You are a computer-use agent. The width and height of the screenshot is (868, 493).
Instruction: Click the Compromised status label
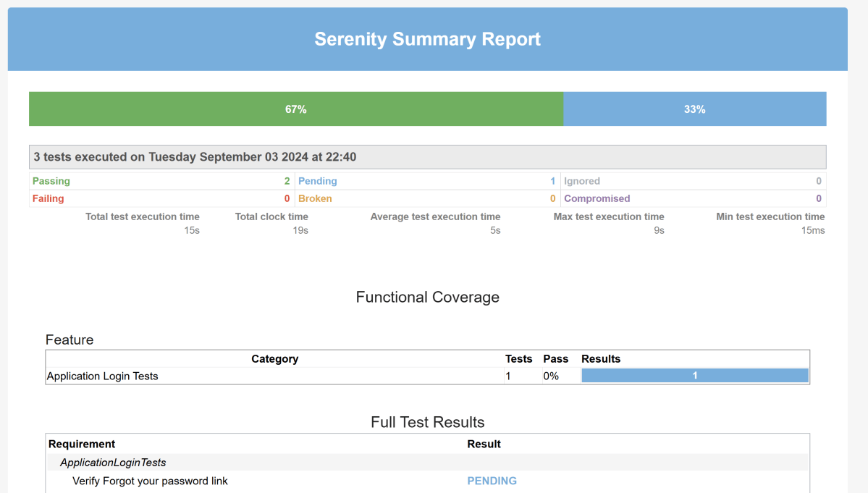(597, 198)
